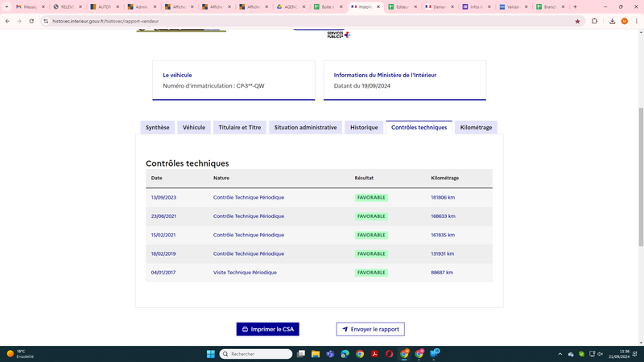The width and height of the screenshot is (644, 362).
Task: Select the Contrôles techniques tab
Action: click(x=419, y=127)
